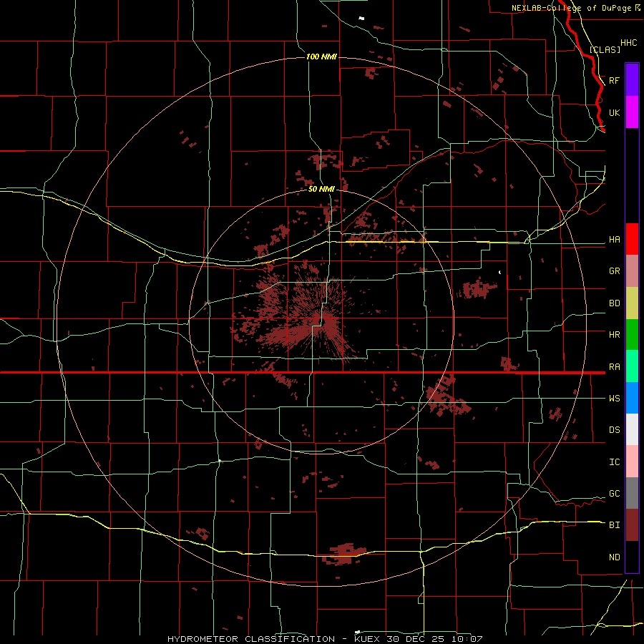The image size is (644, 644).
Task: Click the 'IC' legend label text
Action: click(614, 462)
